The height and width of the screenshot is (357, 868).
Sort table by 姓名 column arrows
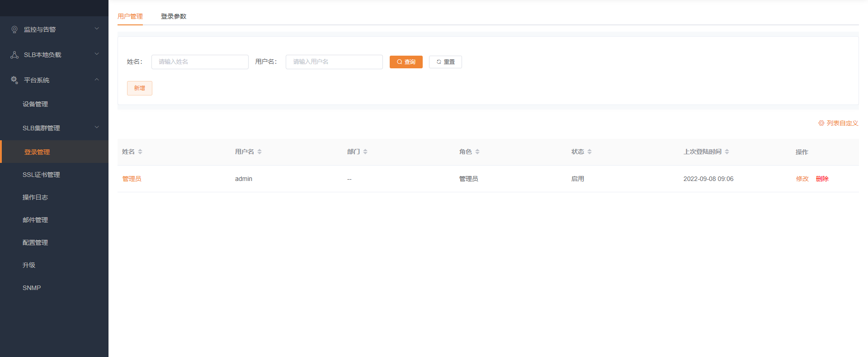(140, 152)
